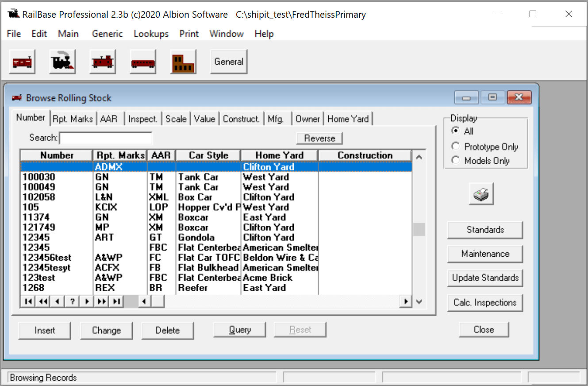Screen dimensions: 588x386
Task: Minimize the Browse Rolling Stock window
Action: (x=466, y=97)
